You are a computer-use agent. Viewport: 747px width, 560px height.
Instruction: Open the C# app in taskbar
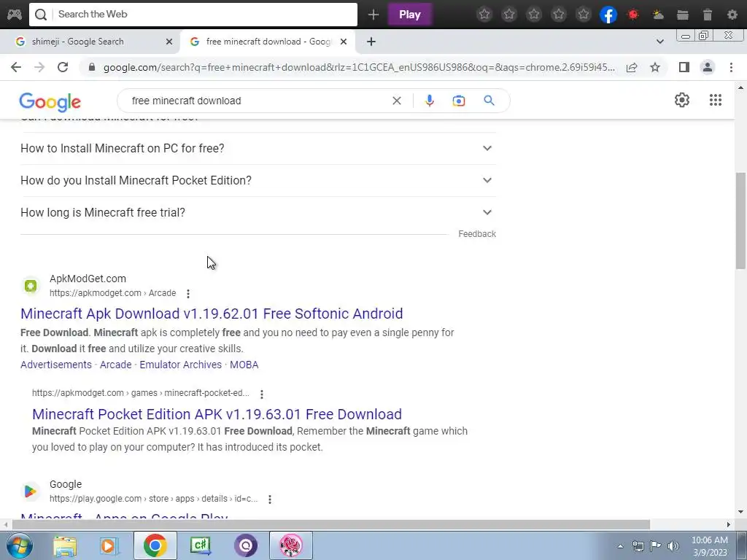tap(201, 545)
